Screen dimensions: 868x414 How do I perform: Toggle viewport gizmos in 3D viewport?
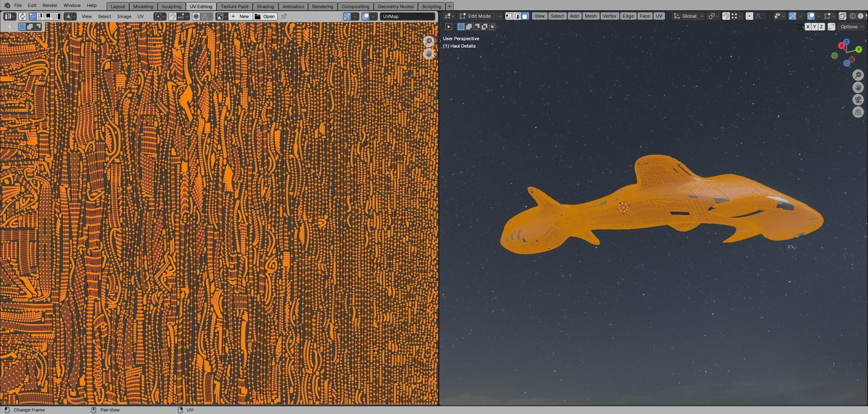[x=793, y=16]
